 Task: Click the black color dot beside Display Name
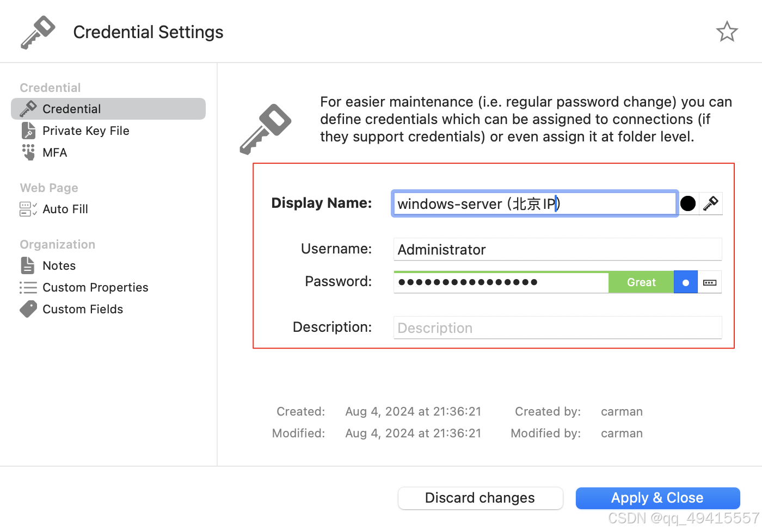[x=688, y=203]
